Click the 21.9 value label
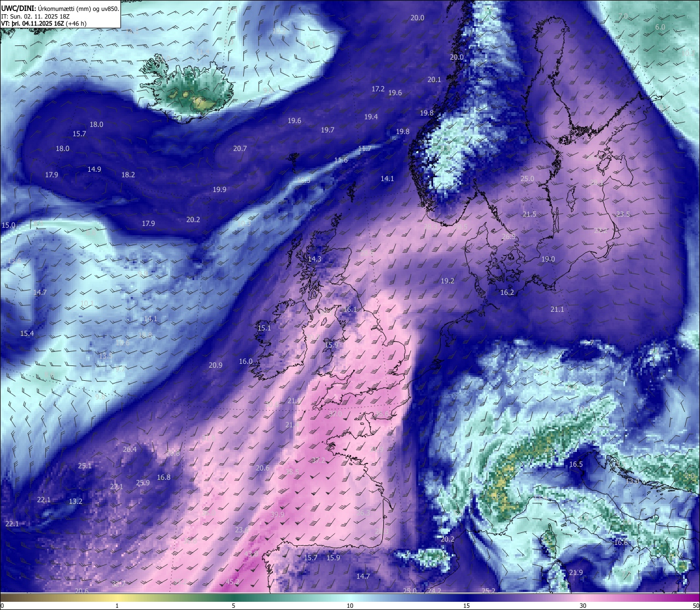 (x=576, y=572)
